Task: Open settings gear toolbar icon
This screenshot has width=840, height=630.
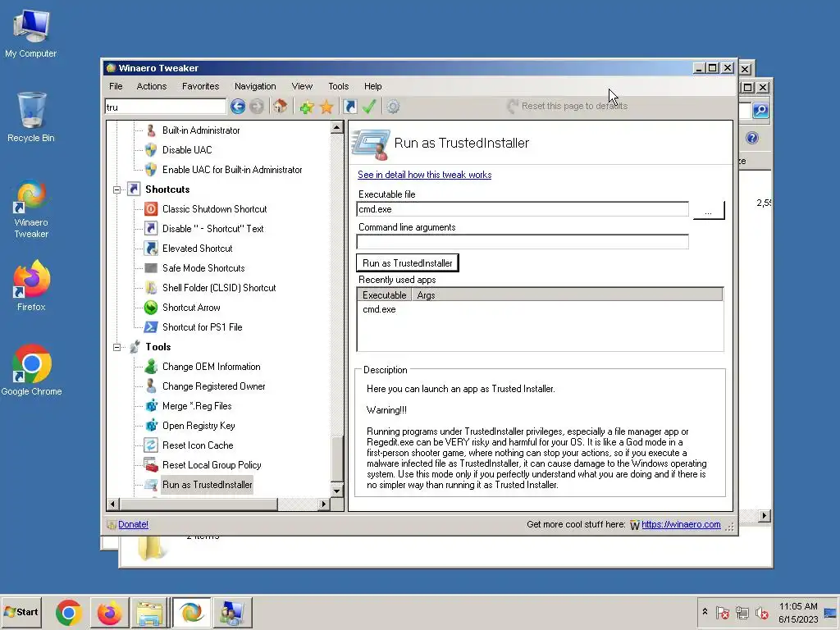Action: point(393,107)
